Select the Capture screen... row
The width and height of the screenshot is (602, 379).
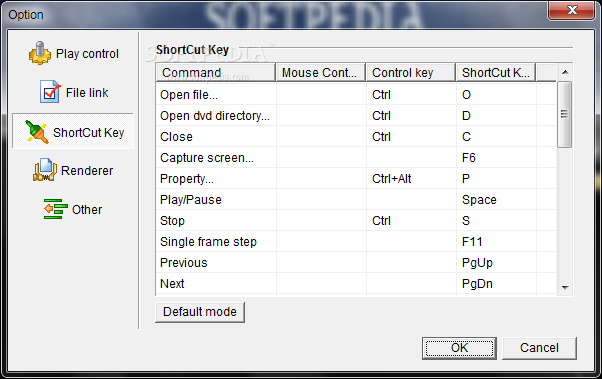coord(356,157)
